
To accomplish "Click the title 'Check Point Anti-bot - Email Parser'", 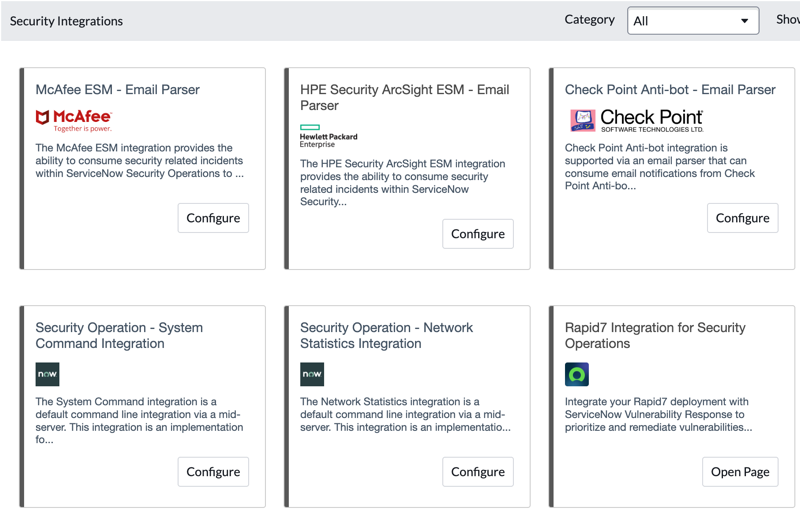I will (x=670, y=90).
